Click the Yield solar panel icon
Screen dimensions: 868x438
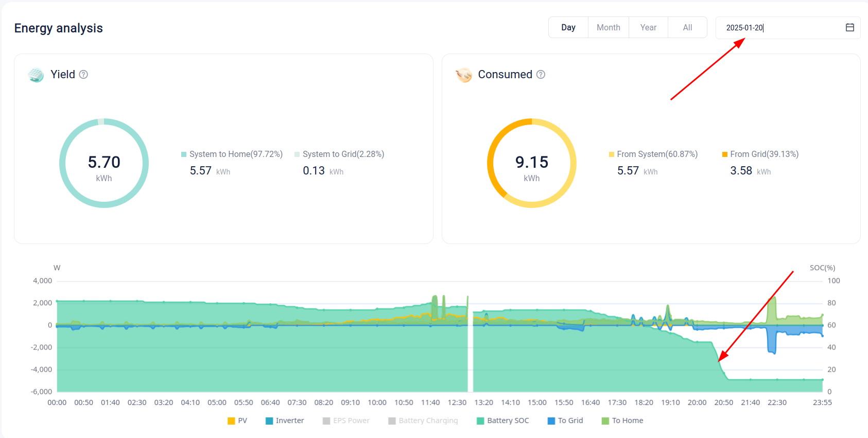[x=36, y=75]
